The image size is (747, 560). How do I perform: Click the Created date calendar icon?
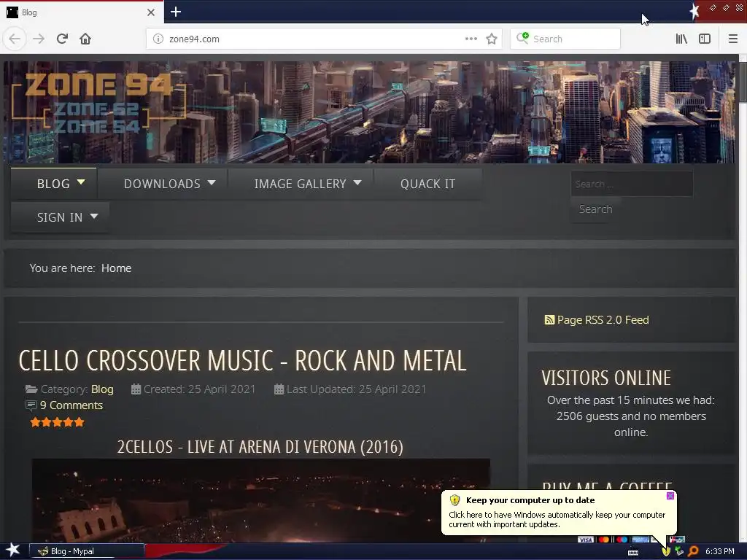pyautogui.click(x=136, y=389)
